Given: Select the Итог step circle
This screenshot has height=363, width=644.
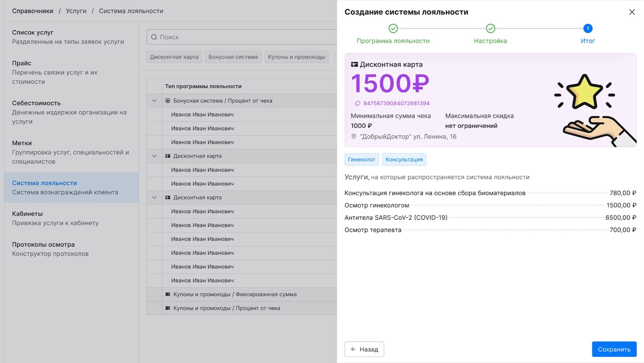Looking at the screenshot, I should pyautogui.click(x=588, y=29).
